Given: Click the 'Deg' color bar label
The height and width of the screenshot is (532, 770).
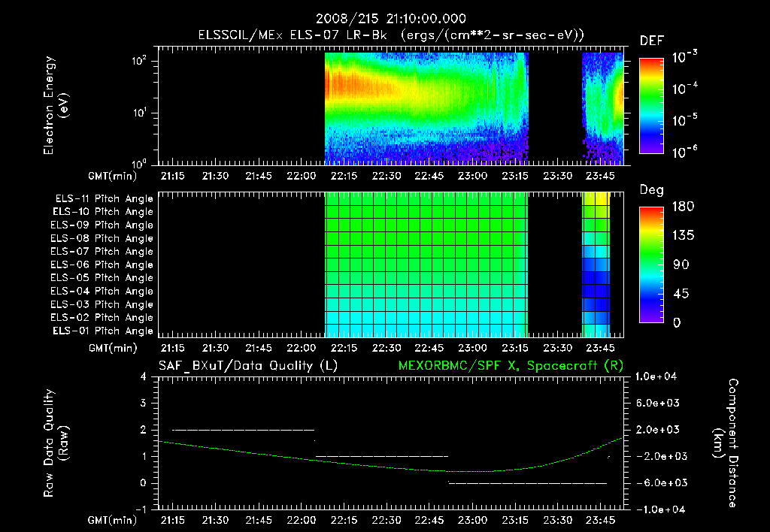Looking at the screenshot, I should pyautogui.click(x=652, y=190).
